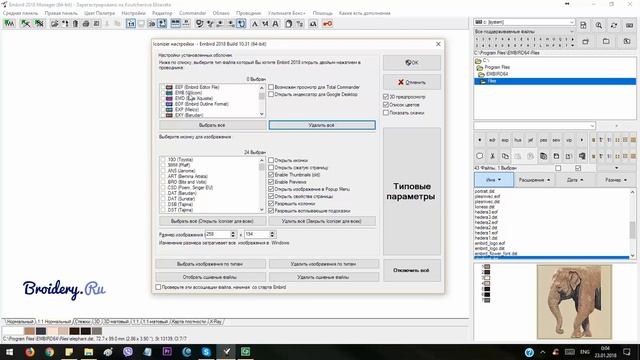Click the Extension column sort header

click(x=534, y=180)
